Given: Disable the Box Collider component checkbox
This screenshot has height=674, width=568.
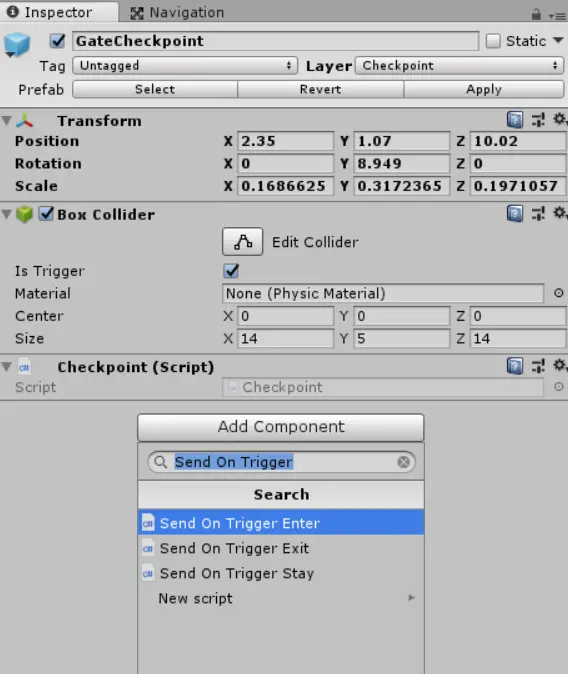Looking at the screenshot, I should [x=46, y=214].
